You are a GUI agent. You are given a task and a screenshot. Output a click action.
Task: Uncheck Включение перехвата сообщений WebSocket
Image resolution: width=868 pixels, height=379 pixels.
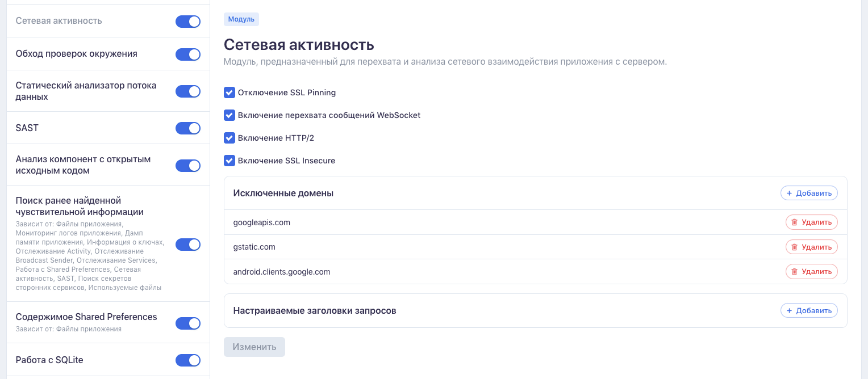229,115
